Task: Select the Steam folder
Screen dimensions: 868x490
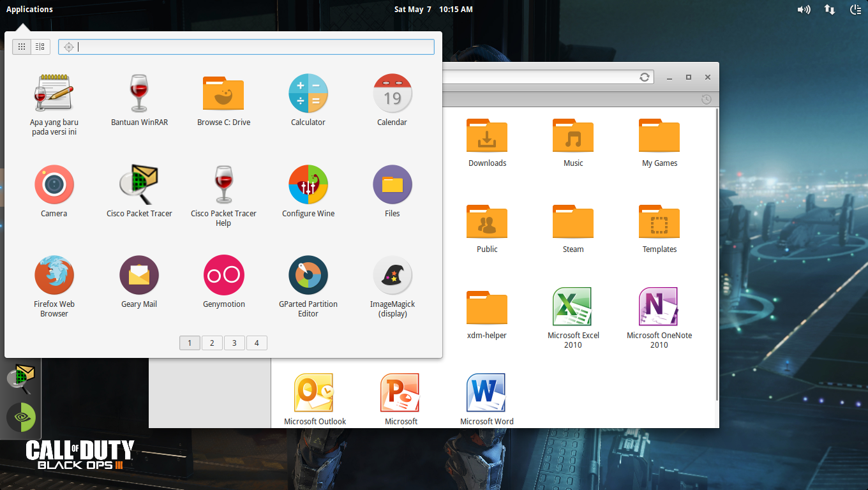Action: tap(573, 229)
